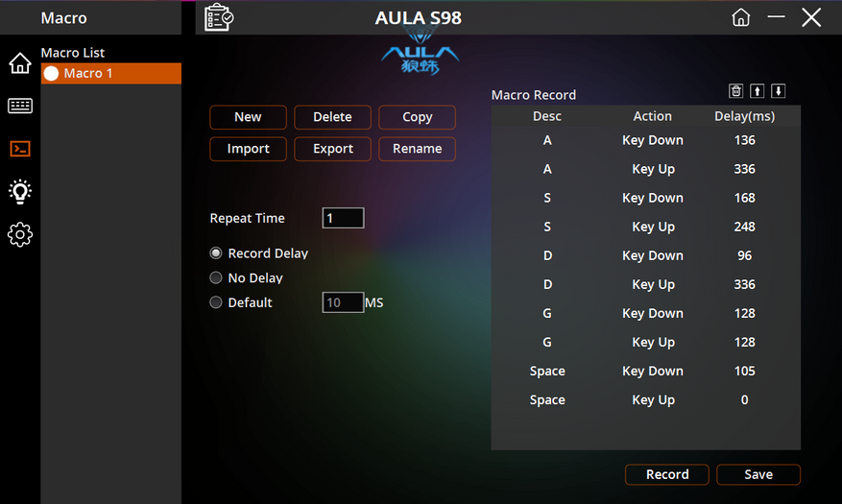
Task: Open the settings gear icon
Action: coord(20,234)
